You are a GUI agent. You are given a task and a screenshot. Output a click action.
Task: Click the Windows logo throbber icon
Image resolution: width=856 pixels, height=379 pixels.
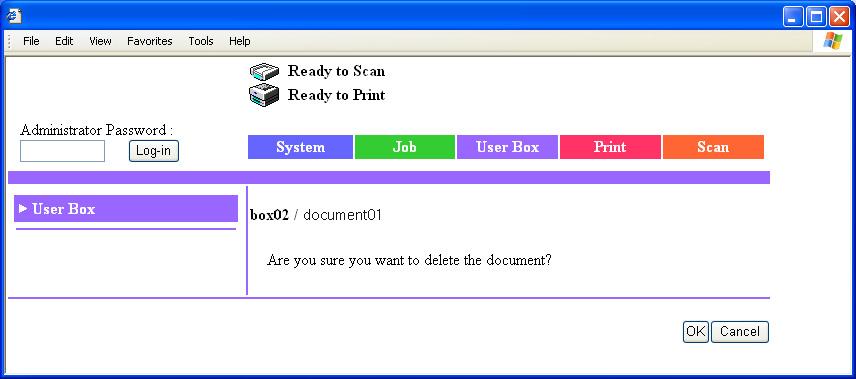click(x=833, y=41)
